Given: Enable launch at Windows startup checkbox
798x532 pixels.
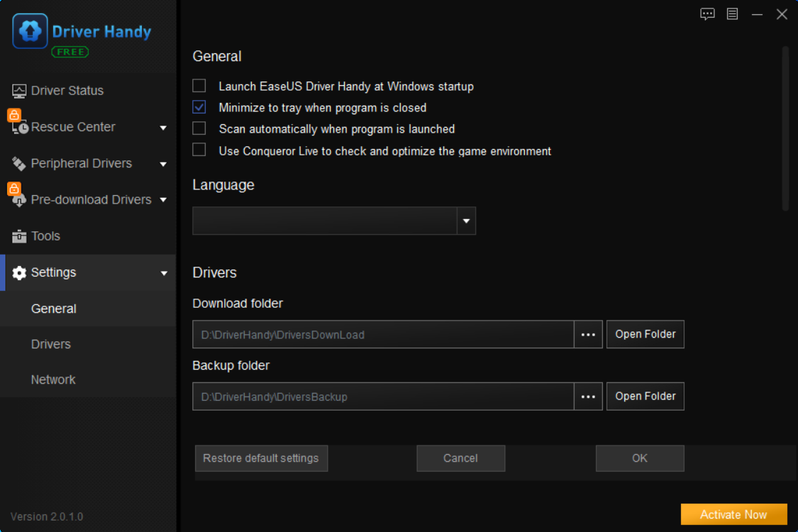Looking at the screenshot, I should (x=199, y=86).
